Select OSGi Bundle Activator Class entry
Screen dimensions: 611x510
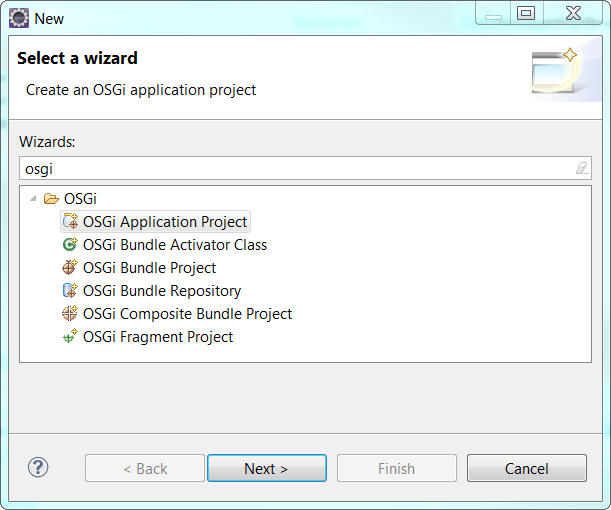coord(175,245)
